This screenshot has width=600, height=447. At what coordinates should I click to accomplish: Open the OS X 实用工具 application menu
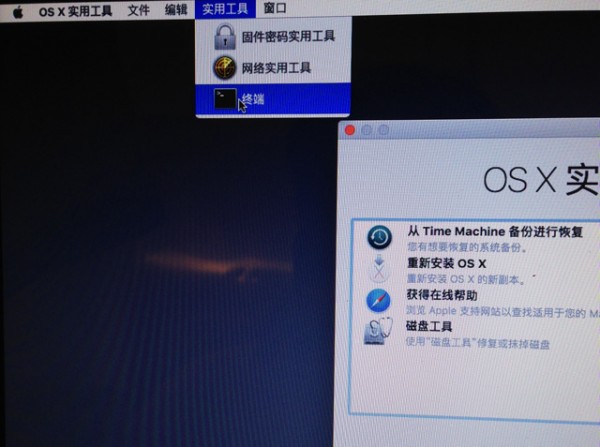pos(75,9)
